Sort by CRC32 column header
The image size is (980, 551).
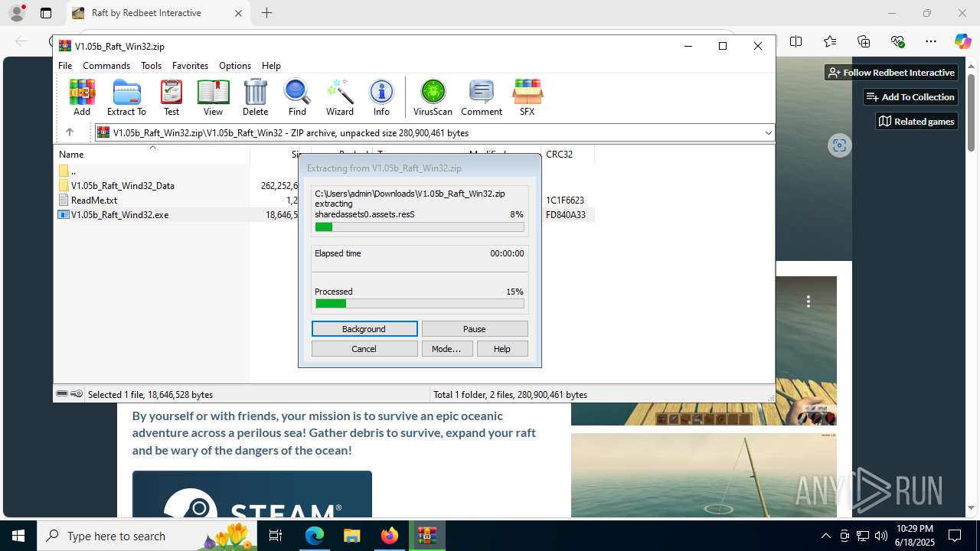559,155
